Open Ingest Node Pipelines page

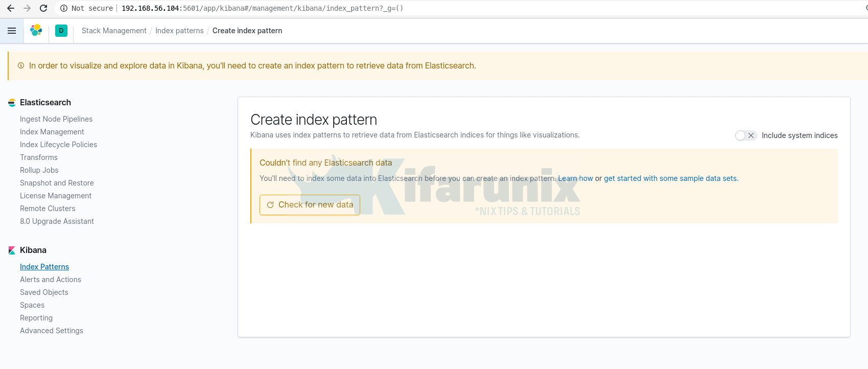pyautogui.click(x=56, y=119)
